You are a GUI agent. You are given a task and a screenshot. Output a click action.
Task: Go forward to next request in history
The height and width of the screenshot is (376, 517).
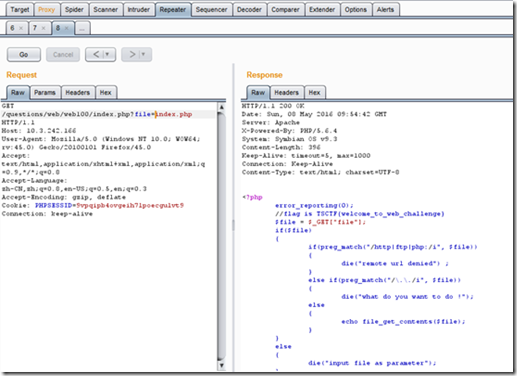tap(132, 54)
